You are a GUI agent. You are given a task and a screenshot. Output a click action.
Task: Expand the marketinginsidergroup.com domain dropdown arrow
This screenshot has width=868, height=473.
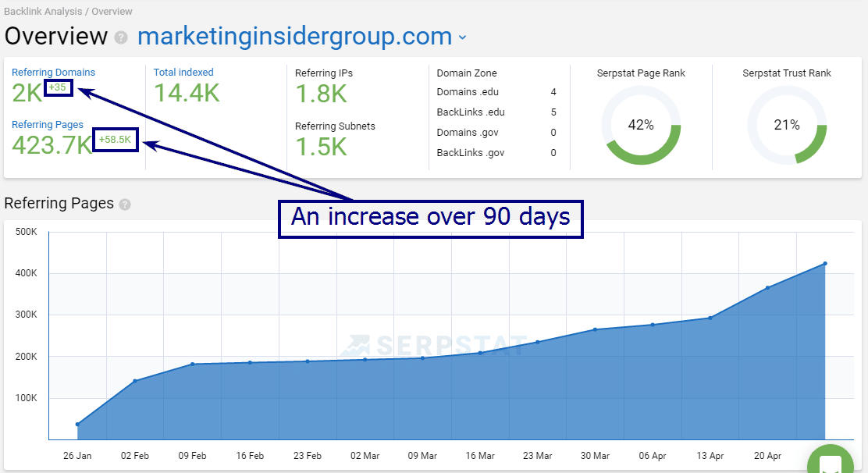pos(462,37)
